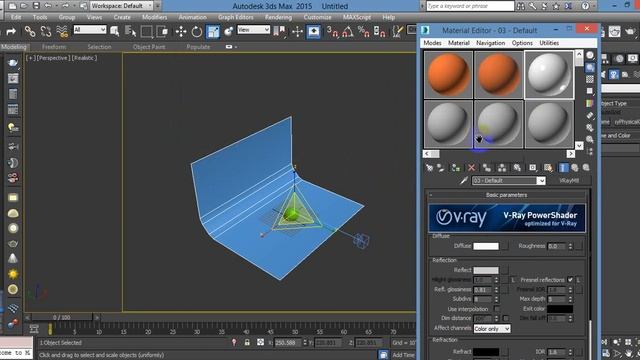
Task: Enable the Fresnel reflections checkbox
Action: click(570, 280)
